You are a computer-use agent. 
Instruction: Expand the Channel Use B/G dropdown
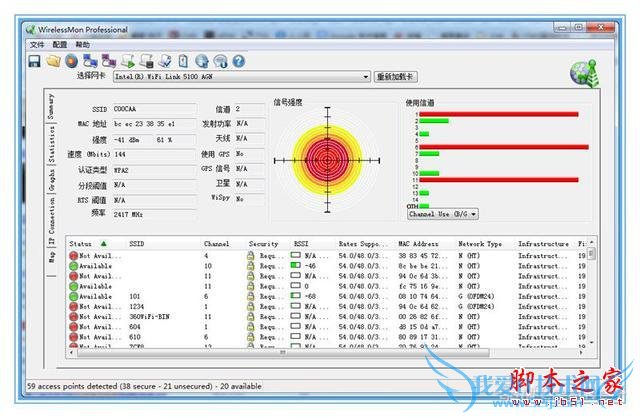pyautogui.click(x=473, y=214)
